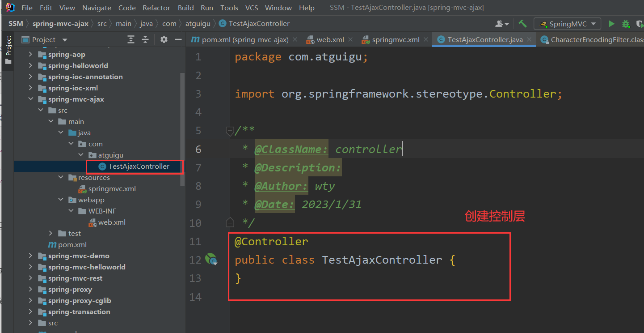644x333 pixels.
Task: Close the web.xml editor tab
Action: [x=350, y=39]
